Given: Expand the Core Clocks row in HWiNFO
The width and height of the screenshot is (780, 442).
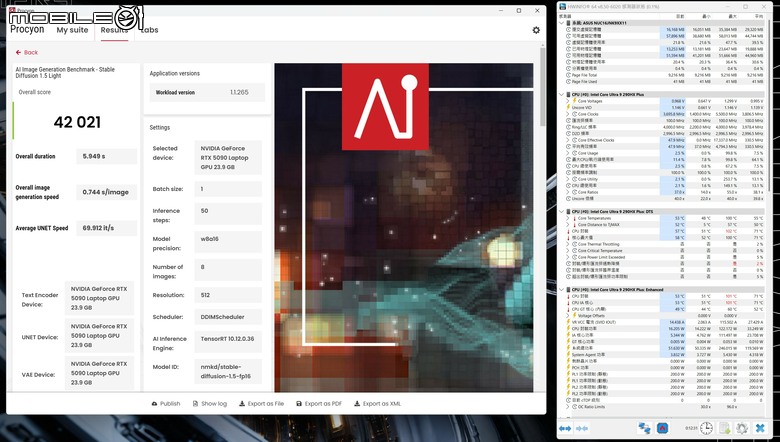Looking at the screenshot, I should [568, 114].
